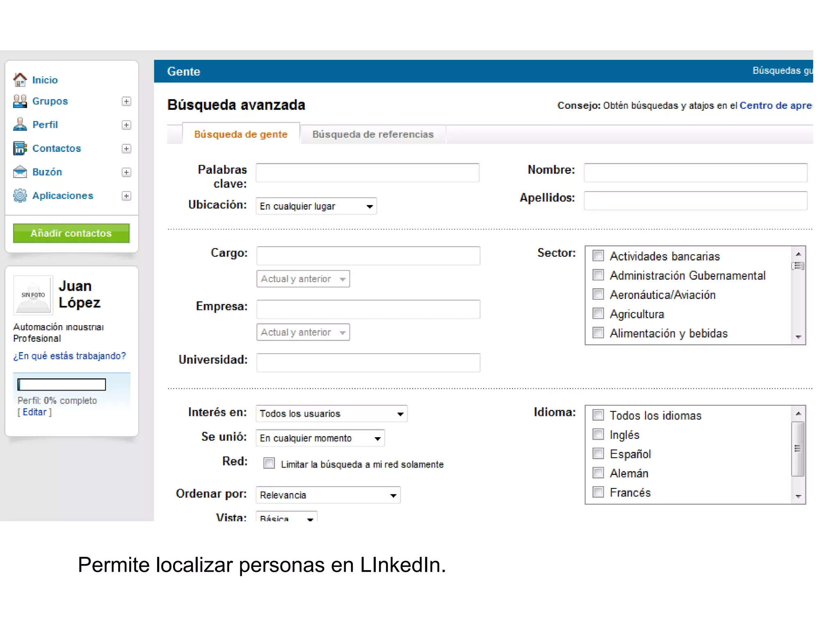The height and width of the screenshot is (630, 840).
Task: Focus the Universidad input field
Action: [x=368, y=363]
